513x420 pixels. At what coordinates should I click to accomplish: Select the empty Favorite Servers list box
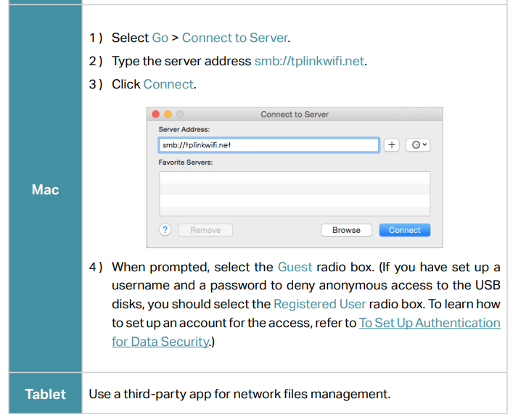(x=294, y=193)
